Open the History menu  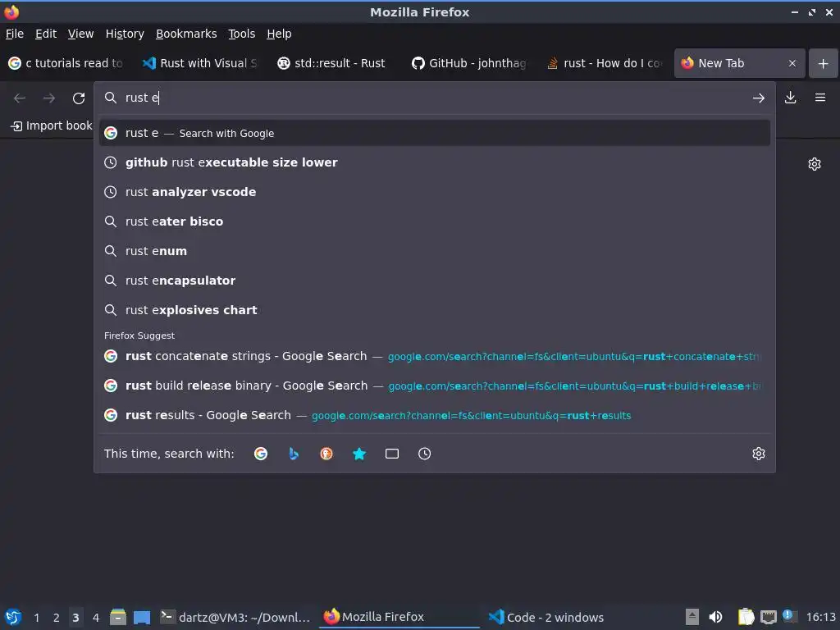[x=125, y=34]
